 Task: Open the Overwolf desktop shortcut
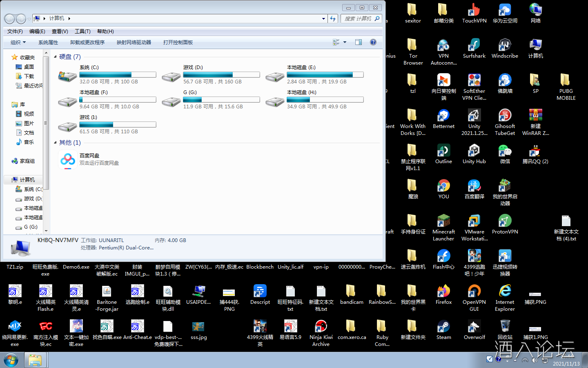coord(474,330)
